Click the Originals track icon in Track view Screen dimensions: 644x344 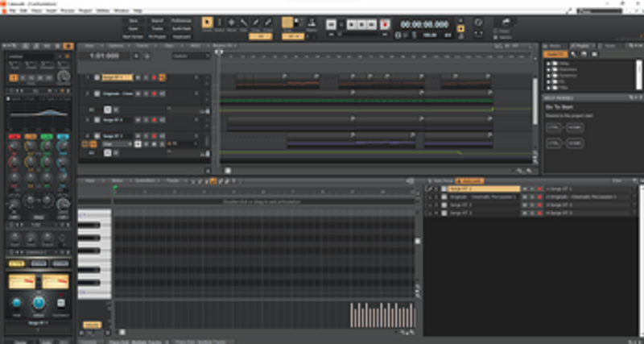click(x=97, y=93)
